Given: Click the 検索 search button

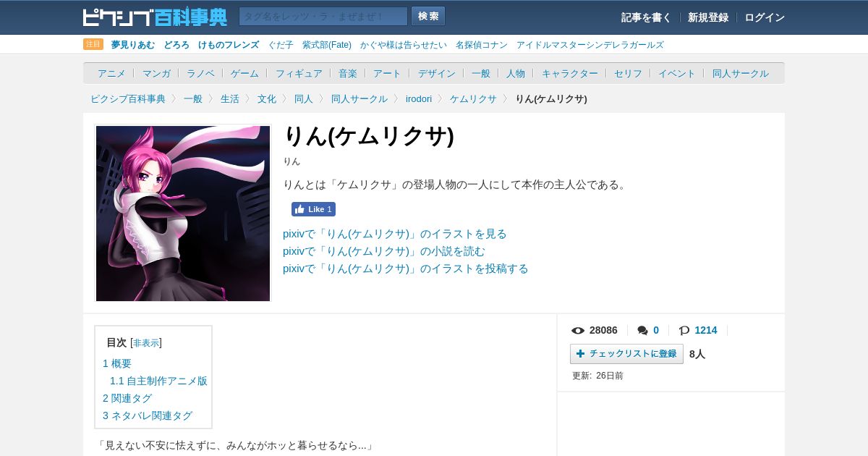Looking at the screenshot, I should coord(428,17).
